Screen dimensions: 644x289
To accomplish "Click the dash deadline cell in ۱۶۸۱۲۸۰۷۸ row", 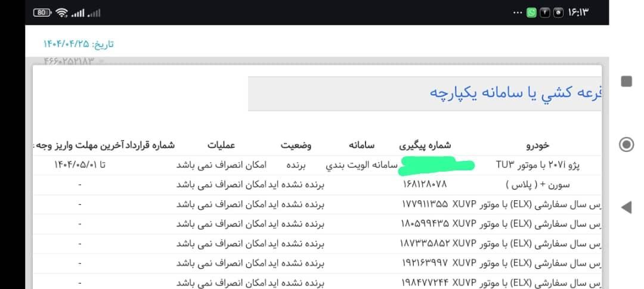I will click(x=80, y=185).
